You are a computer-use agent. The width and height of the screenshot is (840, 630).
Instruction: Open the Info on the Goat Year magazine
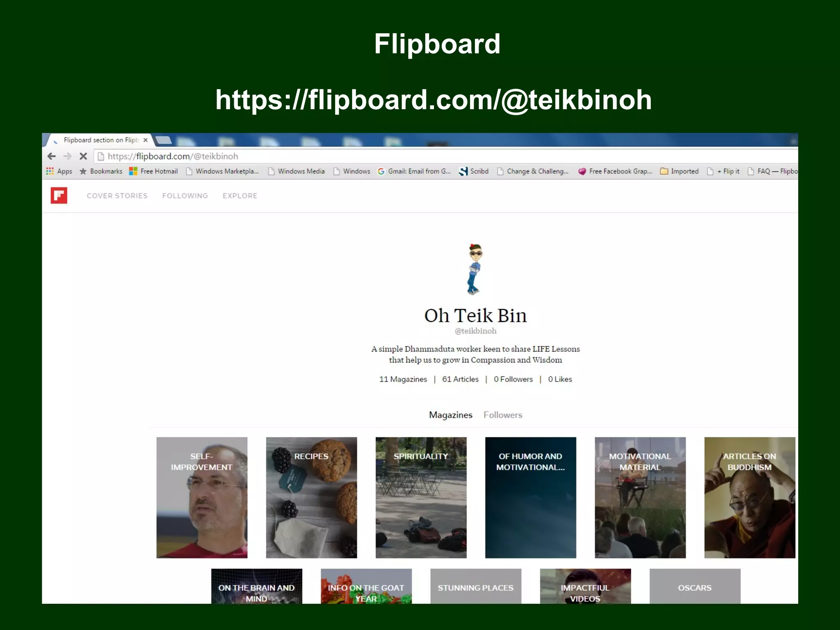point(366,586)
